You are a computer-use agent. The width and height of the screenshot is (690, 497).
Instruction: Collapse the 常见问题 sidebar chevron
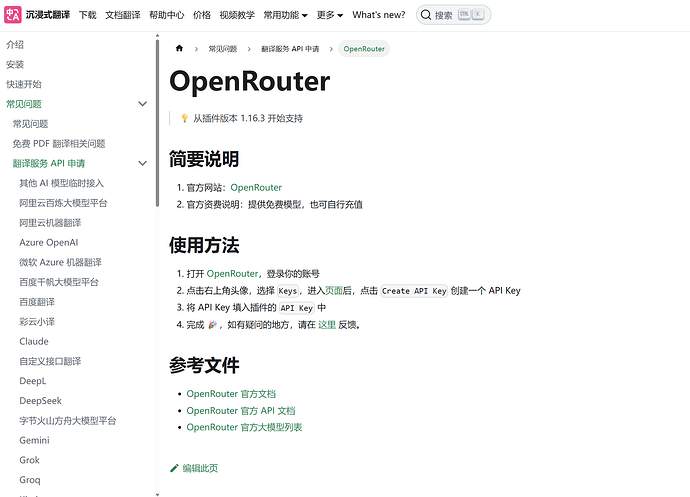(x=143, y=104)
